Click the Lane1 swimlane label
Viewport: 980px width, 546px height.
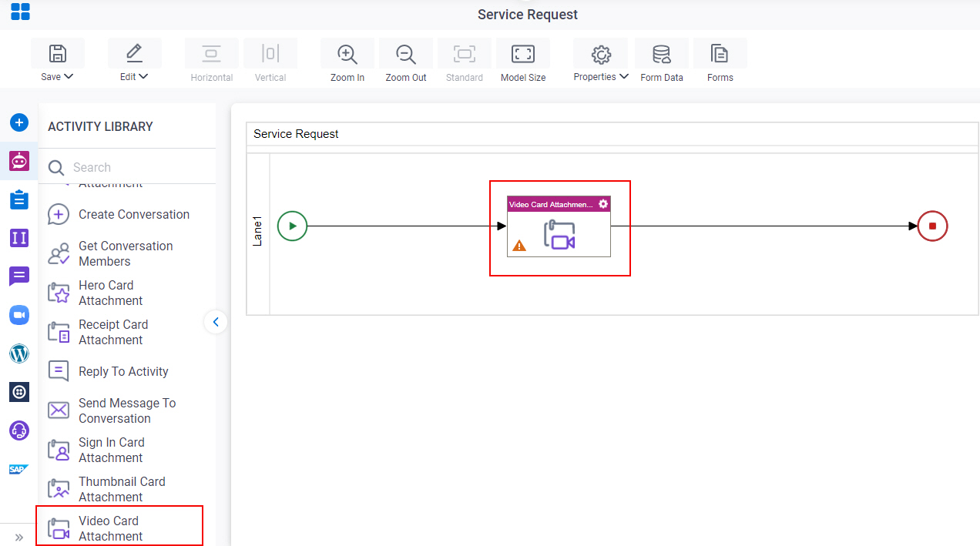point(258,232)
